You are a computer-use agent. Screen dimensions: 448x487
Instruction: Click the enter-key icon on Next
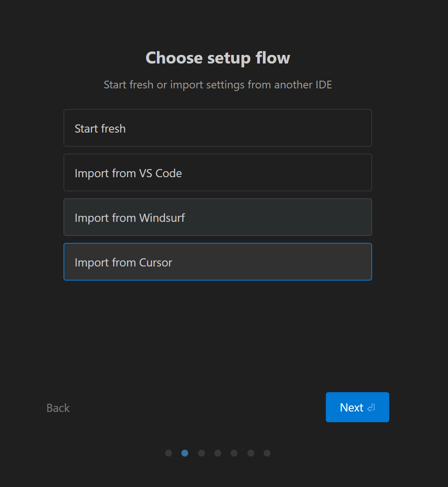coord(371,408)
